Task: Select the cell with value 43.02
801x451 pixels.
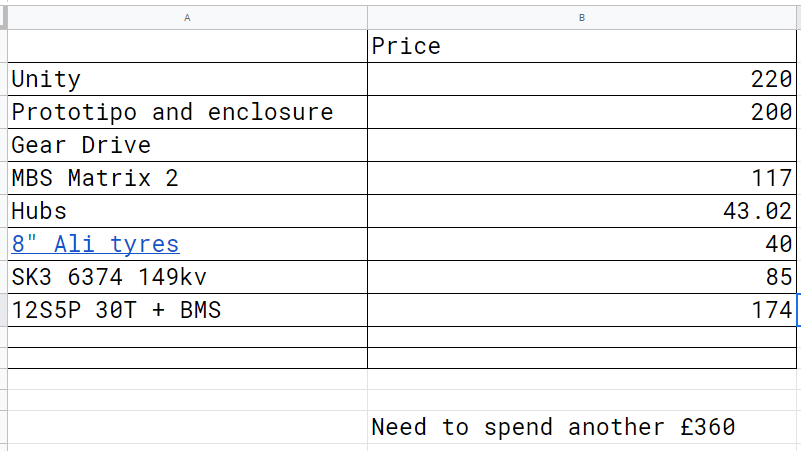Action: (582, 211)
